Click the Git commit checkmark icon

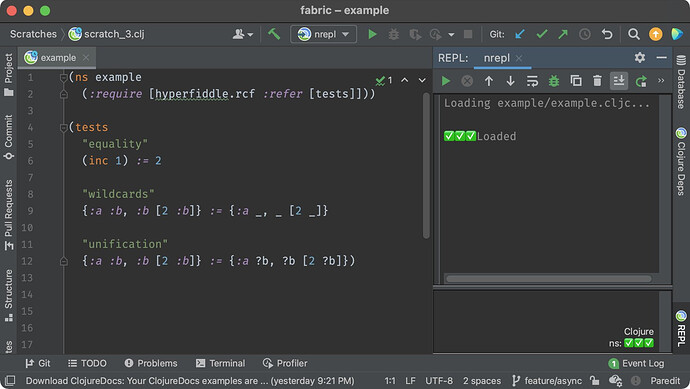542,34
